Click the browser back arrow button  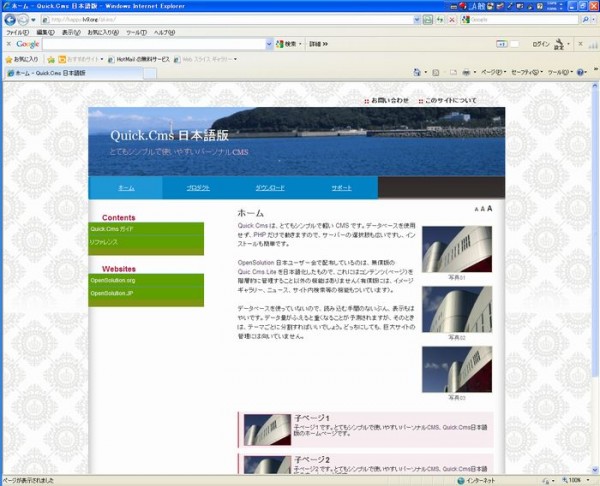pyautogui.click(x=9, y=19)
